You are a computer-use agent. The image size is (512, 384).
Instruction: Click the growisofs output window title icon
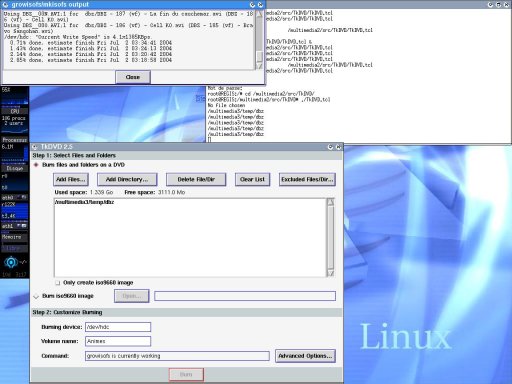tap(5, 5)
